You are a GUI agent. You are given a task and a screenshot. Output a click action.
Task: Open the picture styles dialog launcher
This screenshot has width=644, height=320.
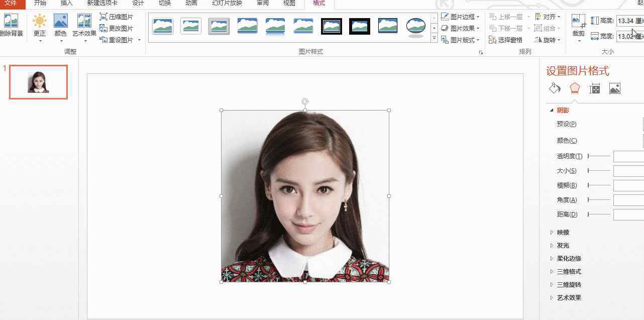[x=481, y=52]
